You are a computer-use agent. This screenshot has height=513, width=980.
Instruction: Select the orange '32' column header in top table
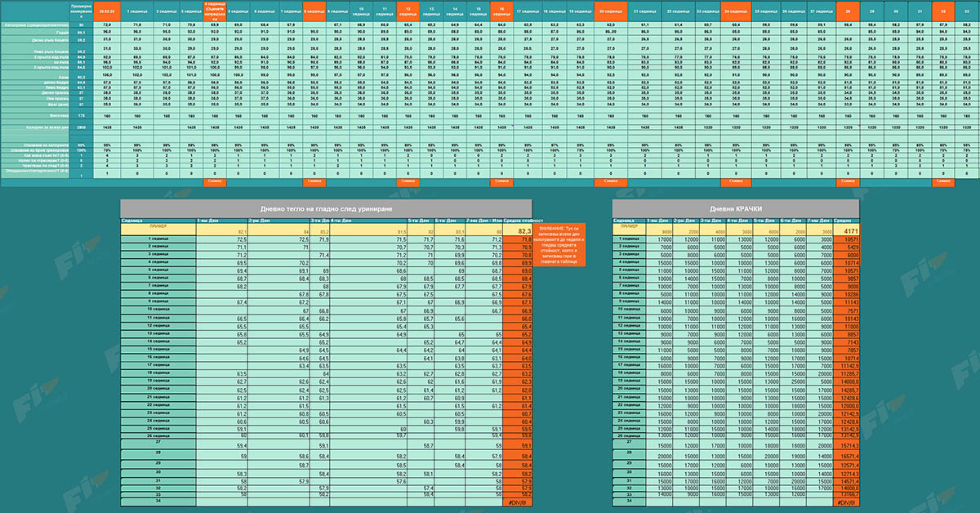(944, 13)
